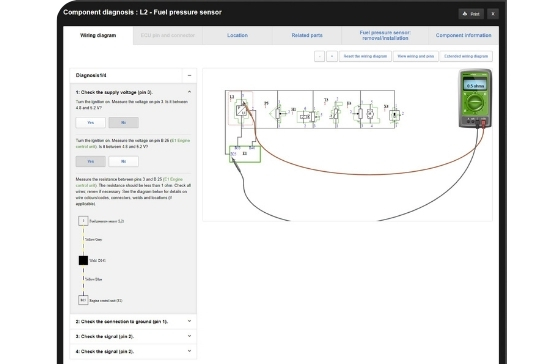Select the pin 3 box in wire path diagram

coord(83,221)
